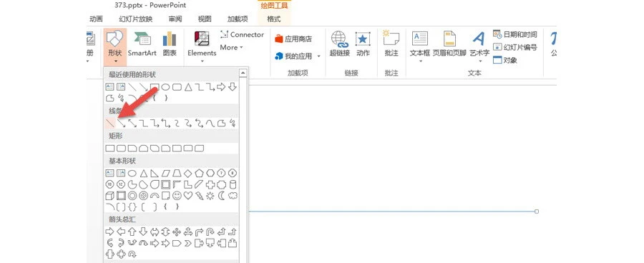Image resolution: width=644 pixels, height=263 pixels.
Task: Select the straight Line shape under 线条
Action: [110, 123]
